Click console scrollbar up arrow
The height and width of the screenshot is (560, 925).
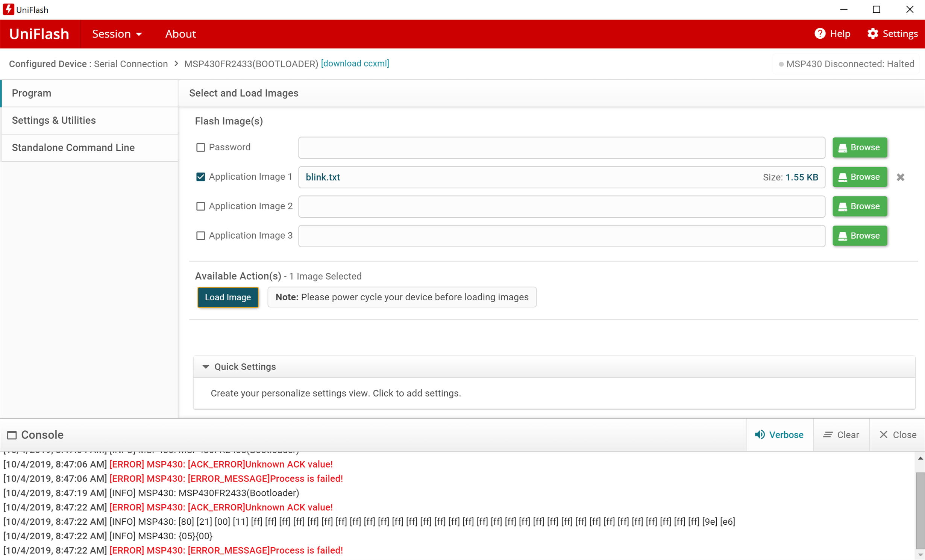920,458
